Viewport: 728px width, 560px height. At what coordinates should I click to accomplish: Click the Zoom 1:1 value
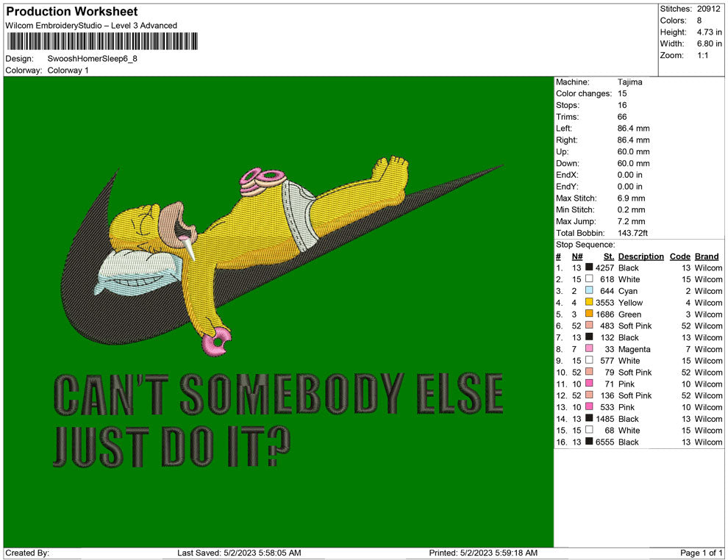702,55
